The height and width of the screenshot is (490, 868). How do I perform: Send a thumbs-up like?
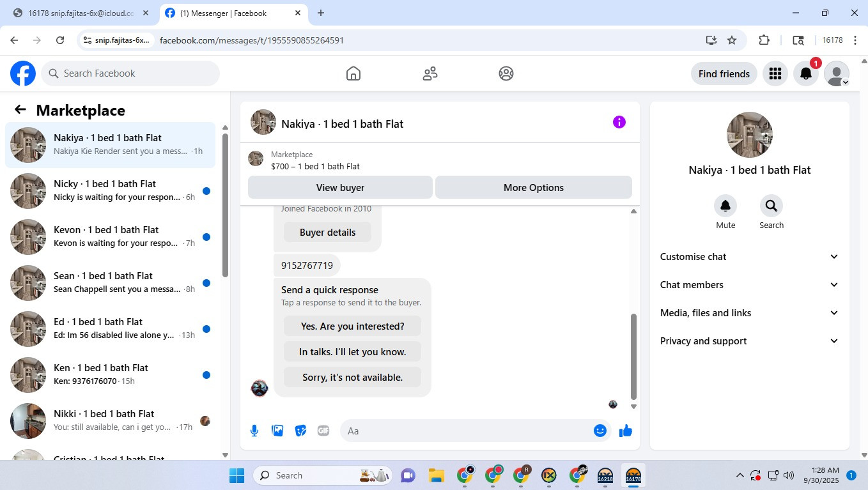pos(626,431)
